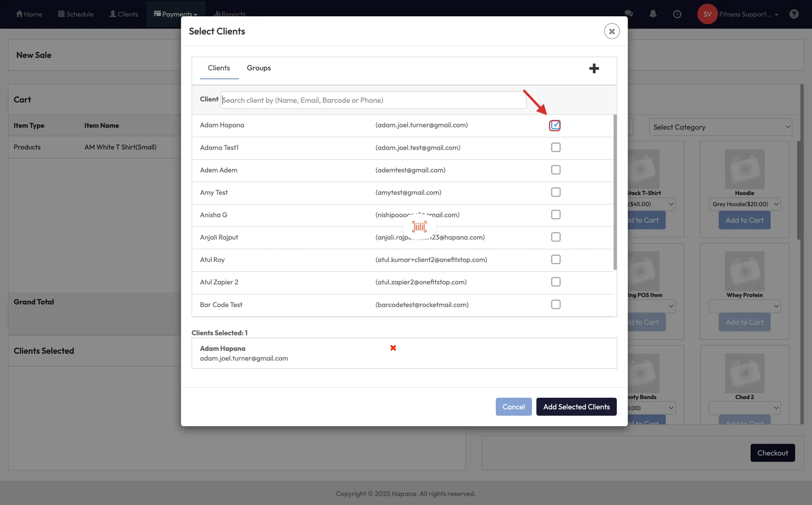Click the client search input field

click(373, 100)
